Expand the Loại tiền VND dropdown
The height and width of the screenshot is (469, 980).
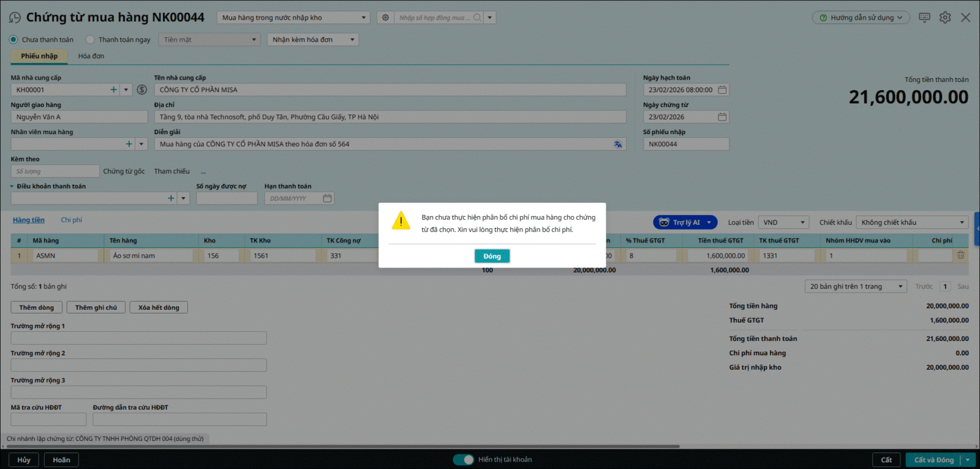point(783,223)
